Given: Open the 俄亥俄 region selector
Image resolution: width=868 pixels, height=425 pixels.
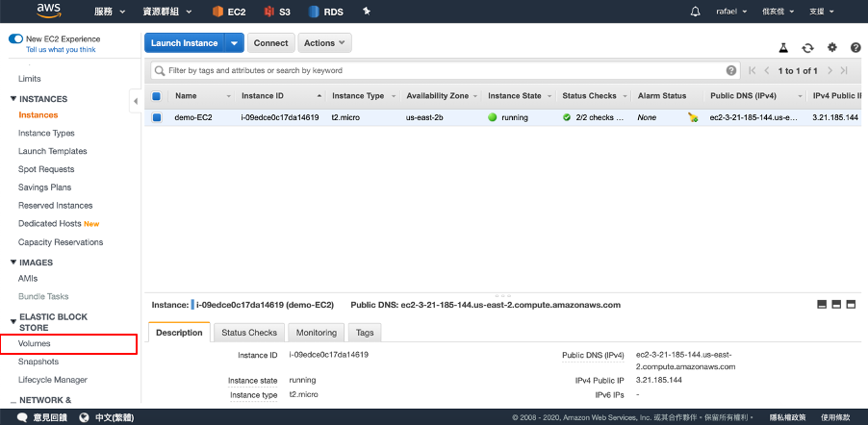Looking at the screenshot, I should 779,12.
